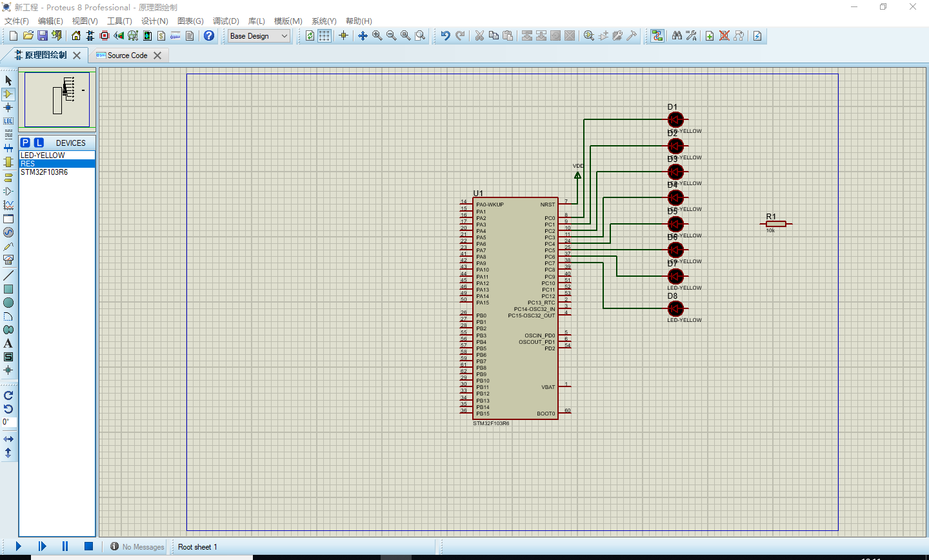
Task: Activate the Component Mode tool
Action: point(8,94)
